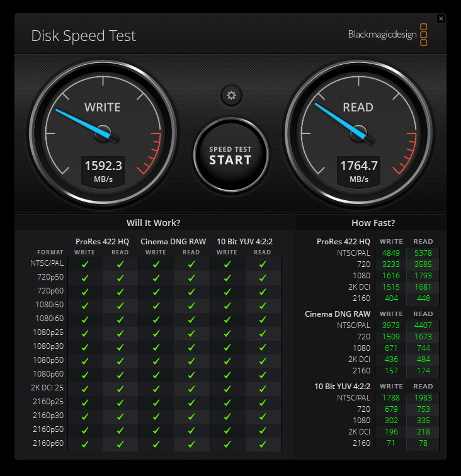The image size is (461, 476).
Task: Click the Read gauge needle hub
Action: [x=358, y=133]
